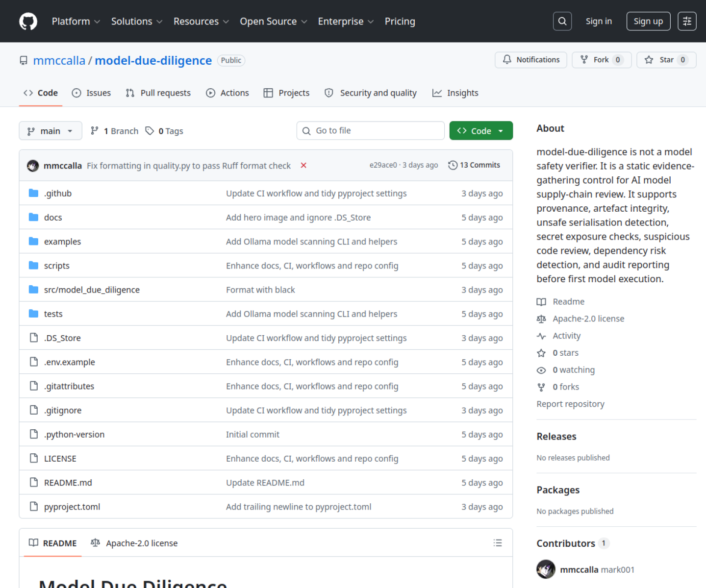Star the repository with Star button
The height and width of the screenshot is (588, 706).
[666, 60]
